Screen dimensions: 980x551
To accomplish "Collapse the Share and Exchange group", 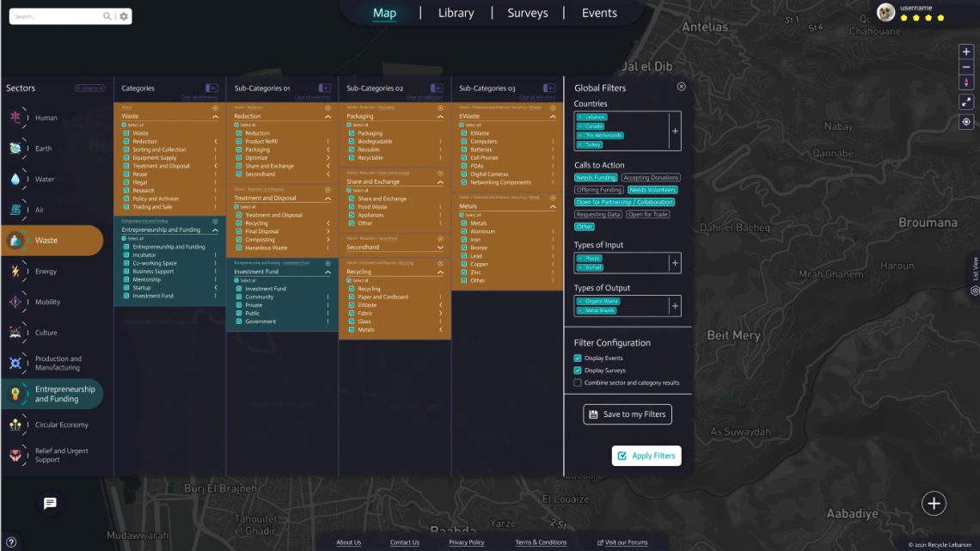I will (x=440, y=181).
